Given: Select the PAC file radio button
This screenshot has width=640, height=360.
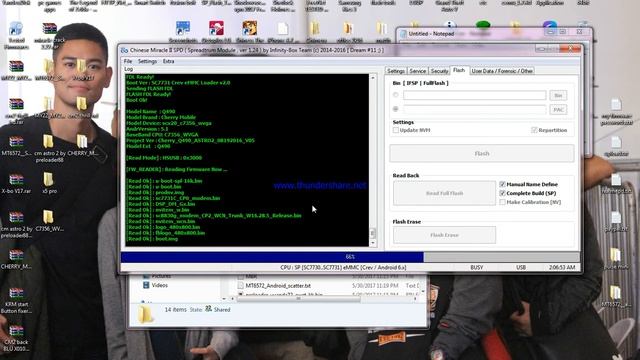Looking at the screenshot, I should tap(396, 109).
